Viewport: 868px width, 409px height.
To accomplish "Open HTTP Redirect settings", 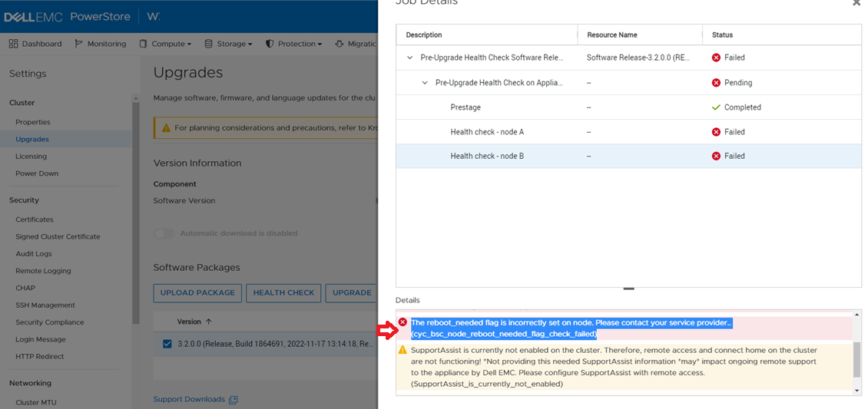I will [39, 357].
